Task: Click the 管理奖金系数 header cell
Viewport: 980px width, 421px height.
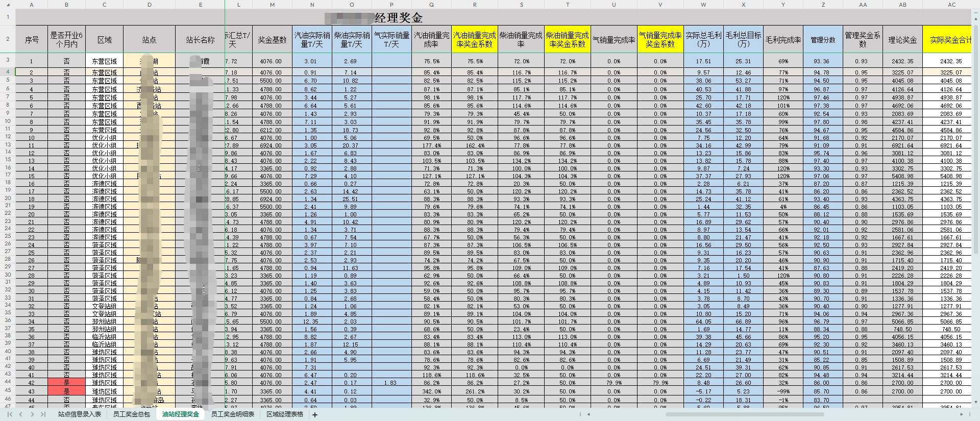Action: click(x=863, y=40)
